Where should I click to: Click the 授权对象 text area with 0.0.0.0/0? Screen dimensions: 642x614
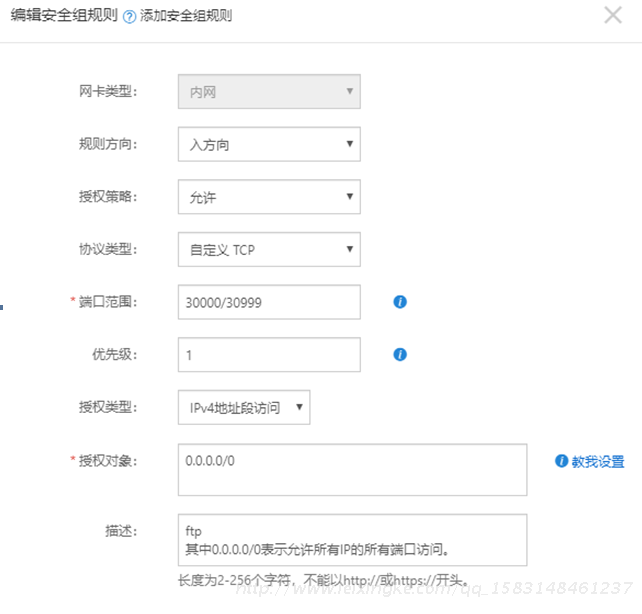[352, 469]
